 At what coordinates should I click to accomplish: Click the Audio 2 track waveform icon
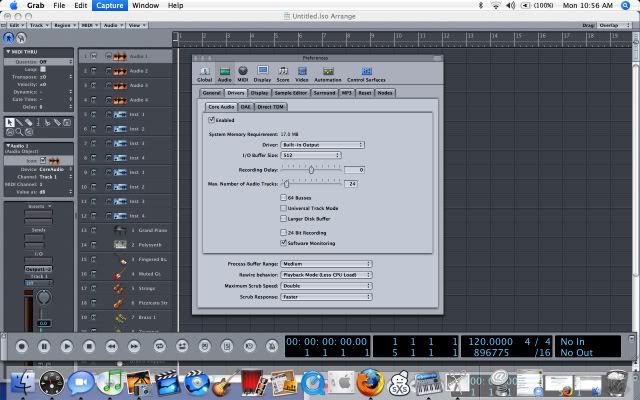tap(120, 71)
